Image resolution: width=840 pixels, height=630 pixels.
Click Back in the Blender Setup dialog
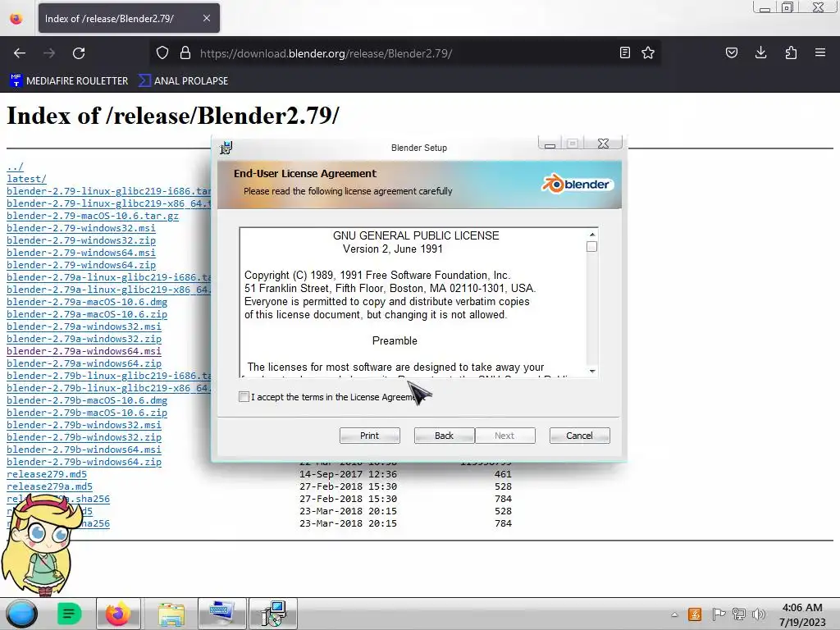pyautogui.click(x=444, y=436)
